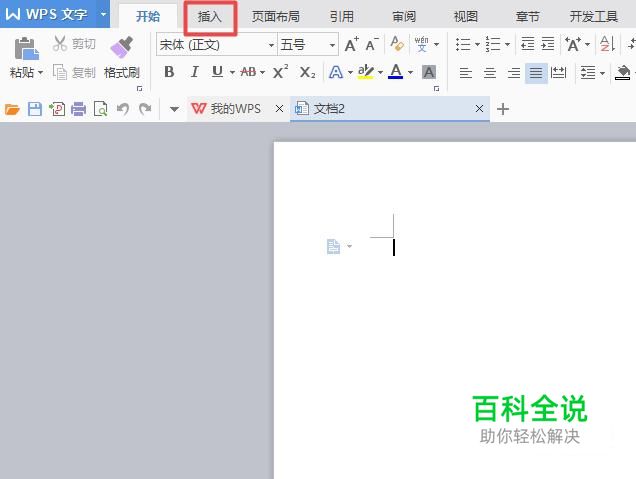This screenshot has height=479, width=636.
Task: Open the 开发工具 ribbon tab
Action: coord(593,16)
